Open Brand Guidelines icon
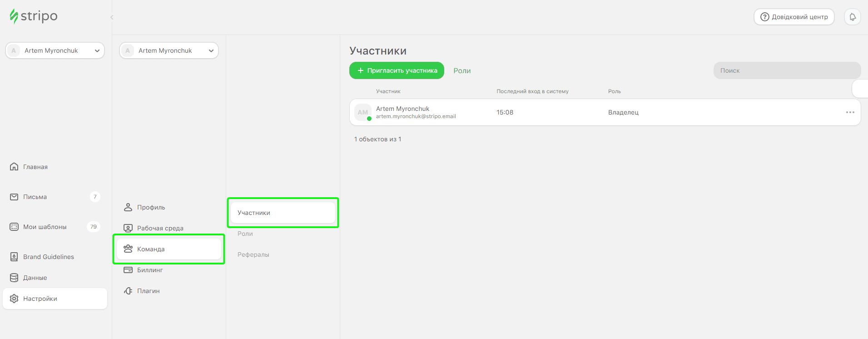 14,257
